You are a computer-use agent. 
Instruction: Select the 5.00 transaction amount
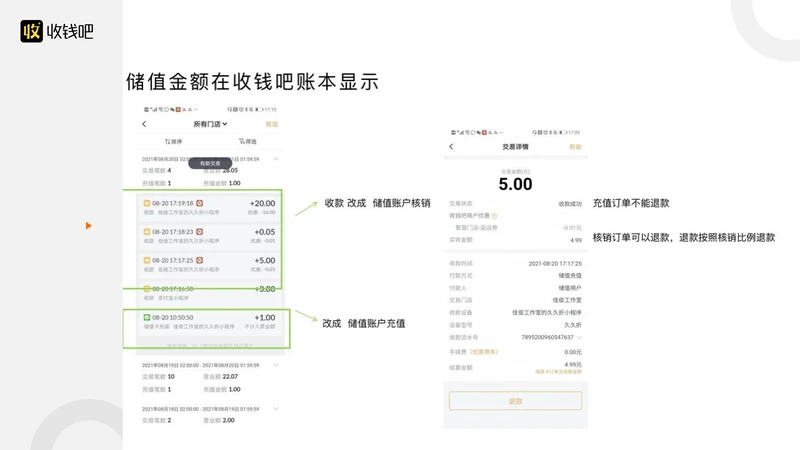515,184
